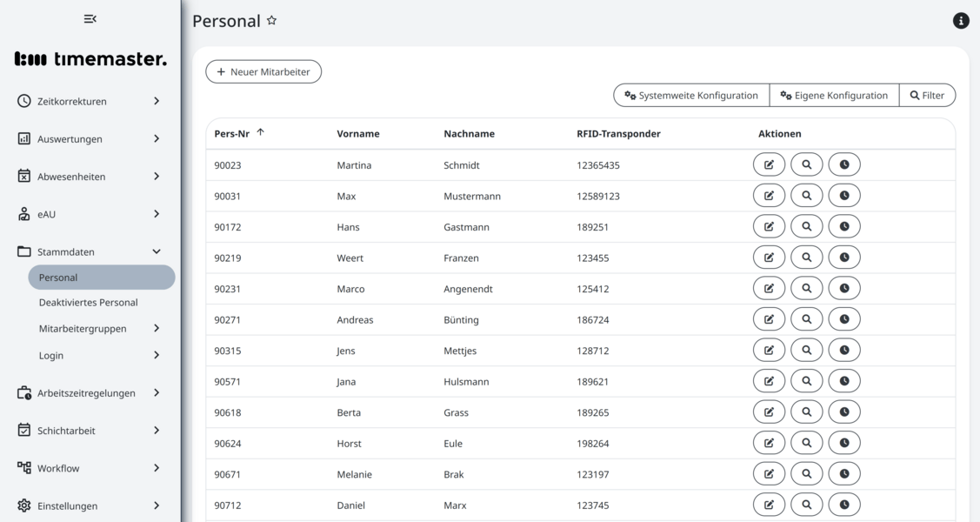Open the info icon in top right
Image resolution: width=980 pixels, height=522 pixels.
[x=961, y=21]
